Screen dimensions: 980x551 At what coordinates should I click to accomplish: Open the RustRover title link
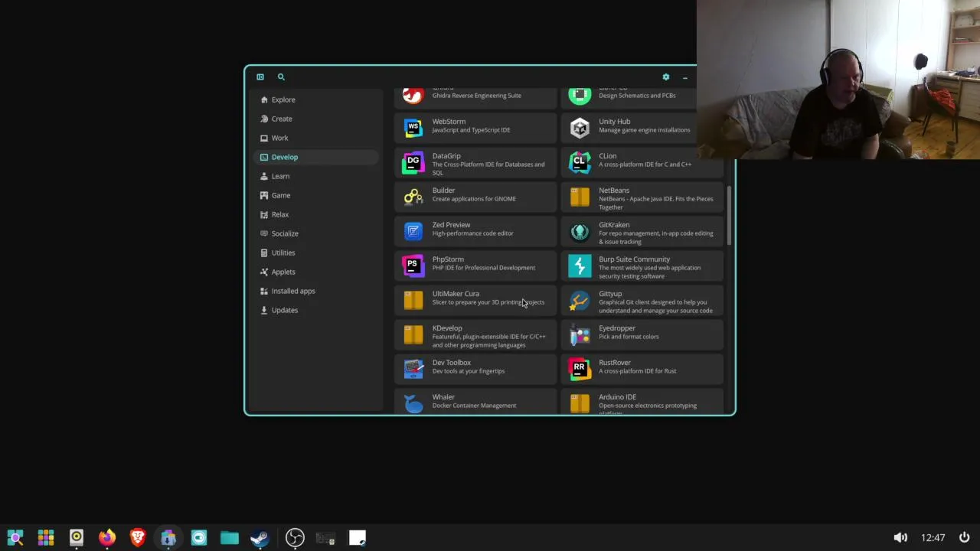pyautogui.click(x=615, y=362)
